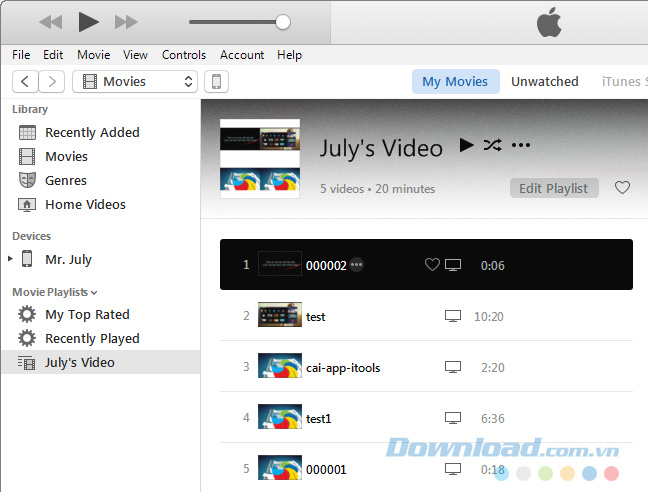648x492 pixels.
Task: Open My Top Rated playlist
Action: click(x=87, y=315)
